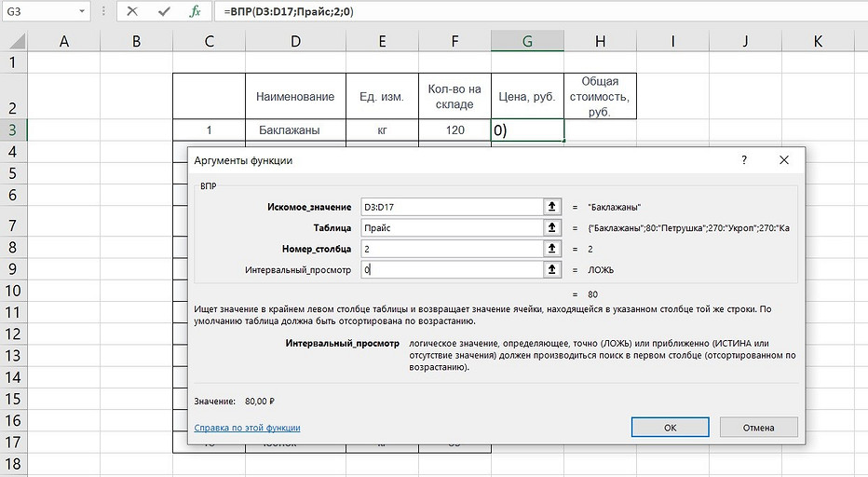
Task: Open the Справка по этой функции link
Action: coord(247,428)
